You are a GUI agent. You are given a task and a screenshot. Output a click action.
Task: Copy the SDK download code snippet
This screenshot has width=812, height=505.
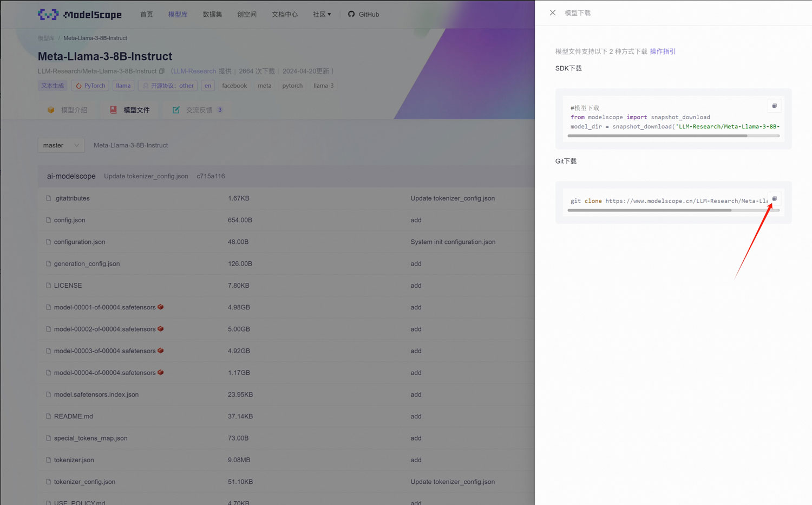pos(774,106)
